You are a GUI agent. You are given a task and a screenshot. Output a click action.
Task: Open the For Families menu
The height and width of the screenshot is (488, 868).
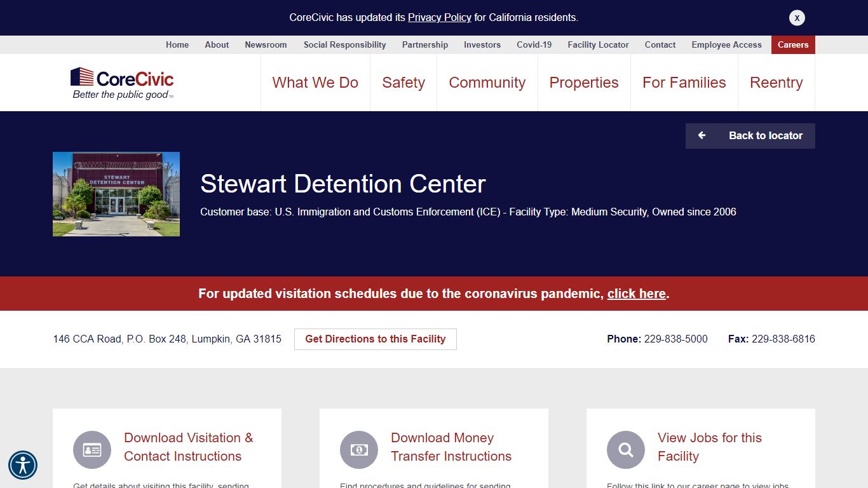pos(684,83)
